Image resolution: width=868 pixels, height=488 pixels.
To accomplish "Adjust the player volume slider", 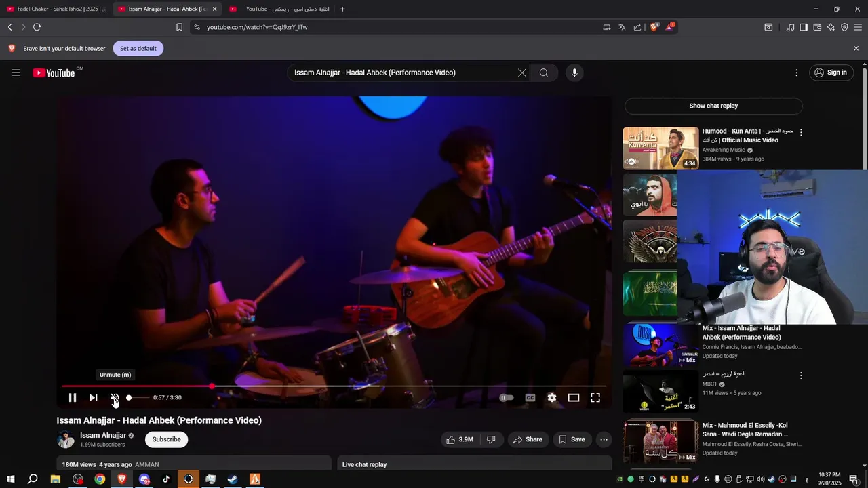I will coord(137,398).
